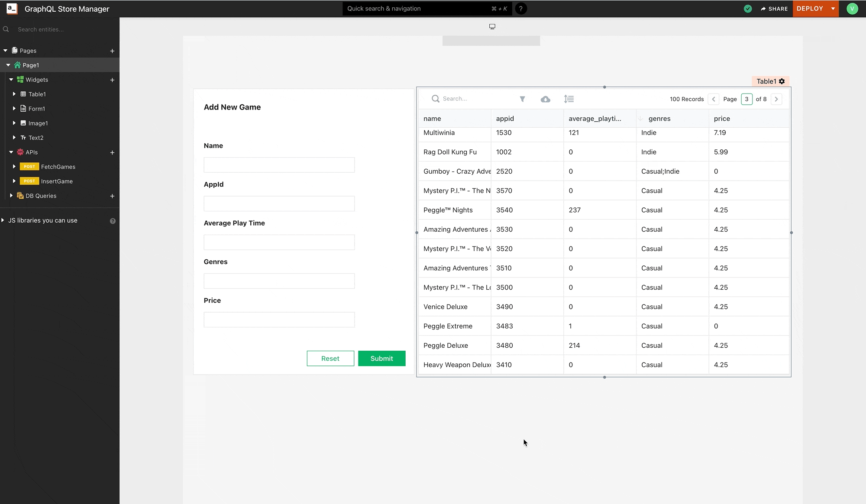Click the Name input field
866x504 pixels.
[x=279, y=165]
